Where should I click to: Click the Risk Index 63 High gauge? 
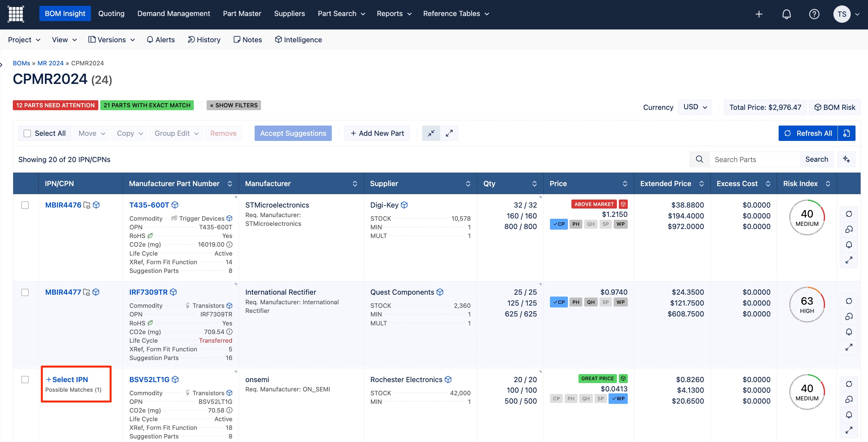coord(807,305)
